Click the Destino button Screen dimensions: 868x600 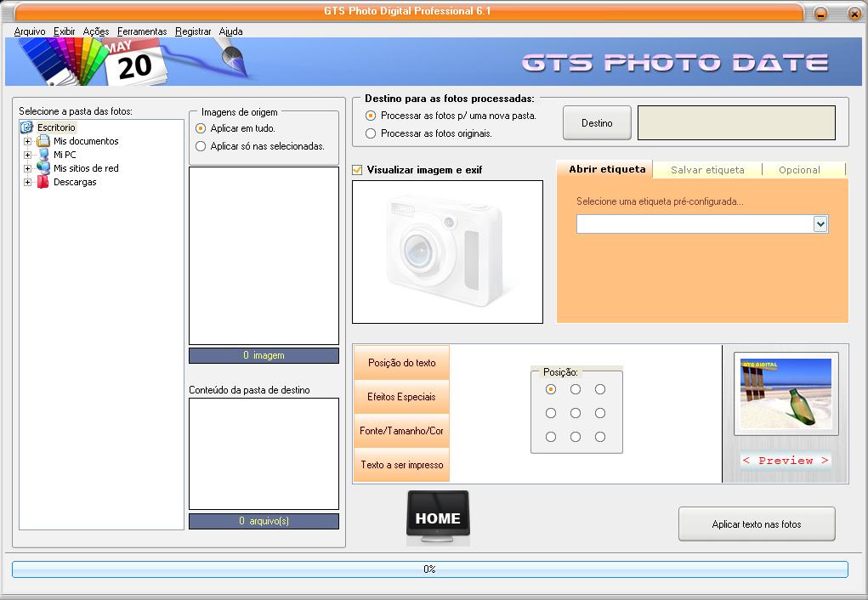597,123
